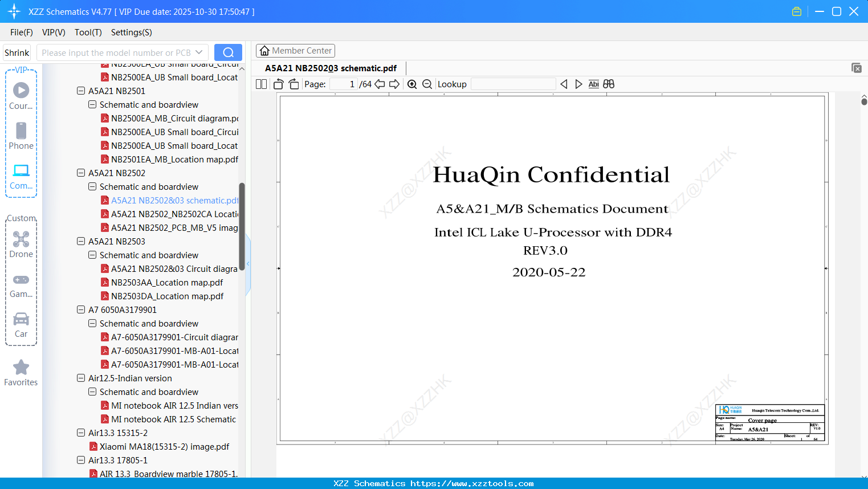Open the Settings(S) menu
The image size is (868, 489).
[132, 32]
